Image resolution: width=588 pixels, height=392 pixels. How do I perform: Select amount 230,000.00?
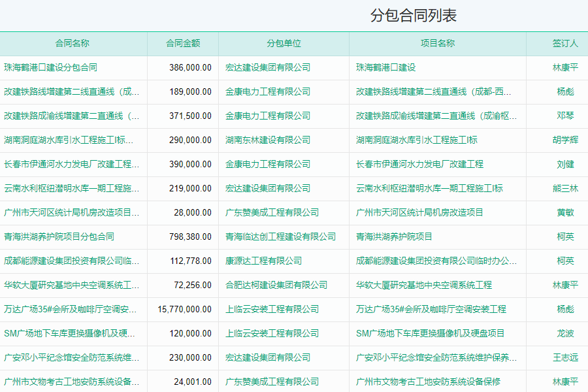click(190, 358)
